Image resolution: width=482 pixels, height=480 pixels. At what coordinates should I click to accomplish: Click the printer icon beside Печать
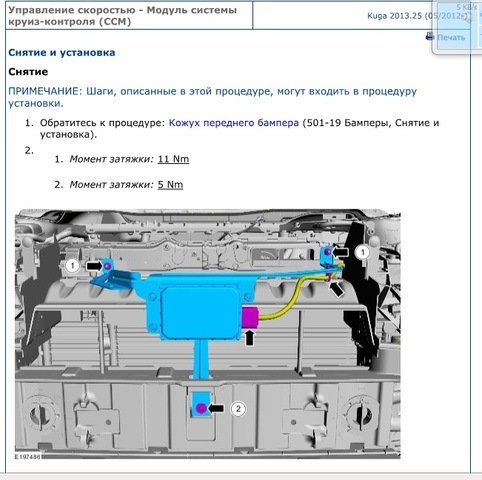point(430,36)
